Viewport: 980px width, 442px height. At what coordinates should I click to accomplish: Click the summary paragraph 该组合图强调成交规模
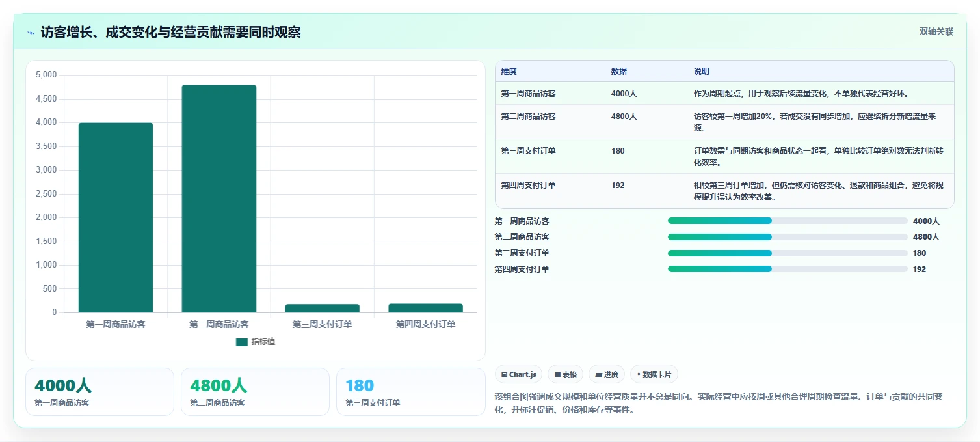click(719, 403)
